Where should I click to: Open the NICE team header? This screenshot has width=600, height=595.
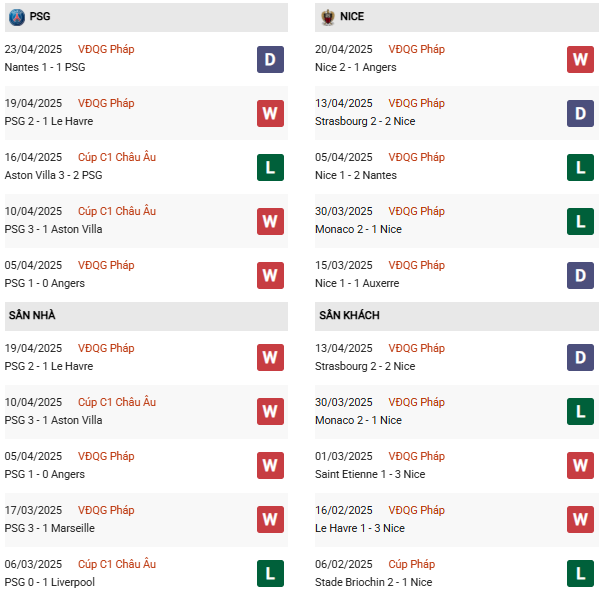click(354, 17)
